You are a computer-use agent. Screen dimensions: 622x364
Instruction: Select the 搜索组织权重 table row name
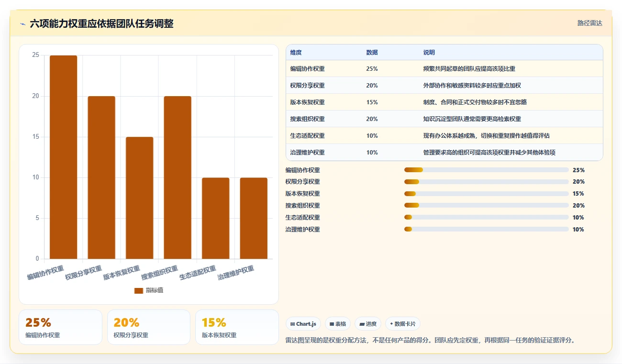click(307, 119)
